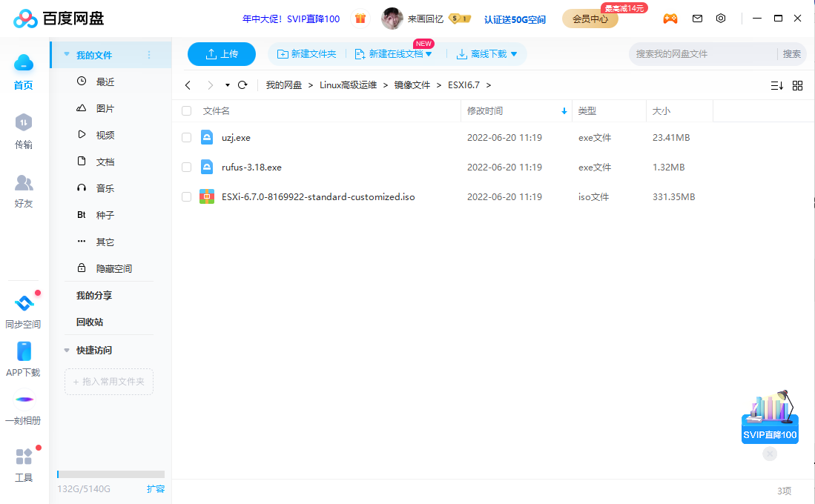Viewport: 815px width, 504px height.
Task: Open 隐藏空间 hidden space
Action: pos(113,268)
